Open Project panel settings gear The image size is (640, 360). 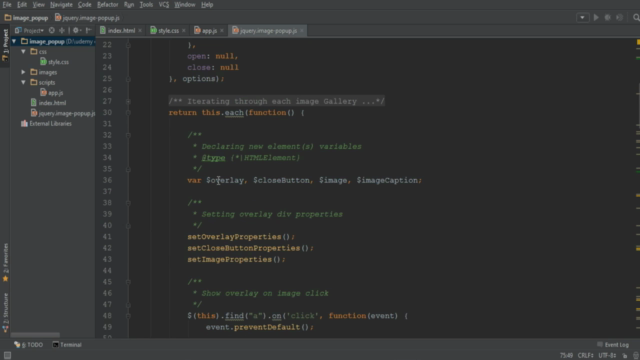coord(76,30)
